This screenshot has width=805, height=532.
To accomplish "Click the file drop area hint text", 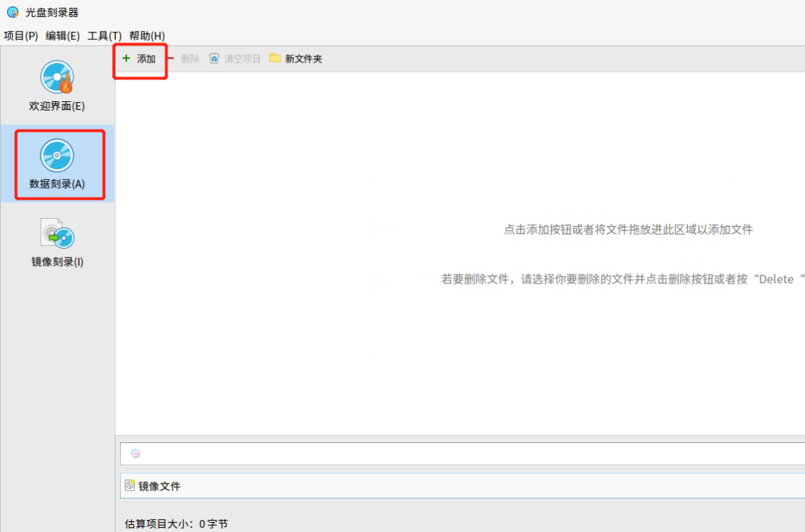I will (628, 230).
